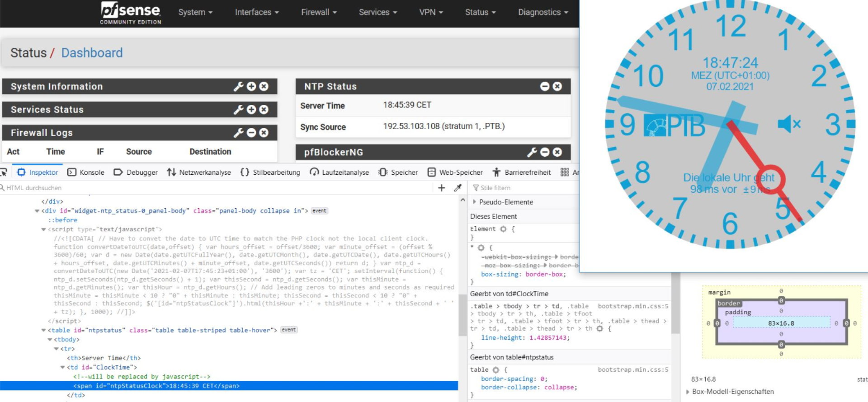
Task: Click the Dashboard breadcrumb link
Action: click(x=92, y=53)
